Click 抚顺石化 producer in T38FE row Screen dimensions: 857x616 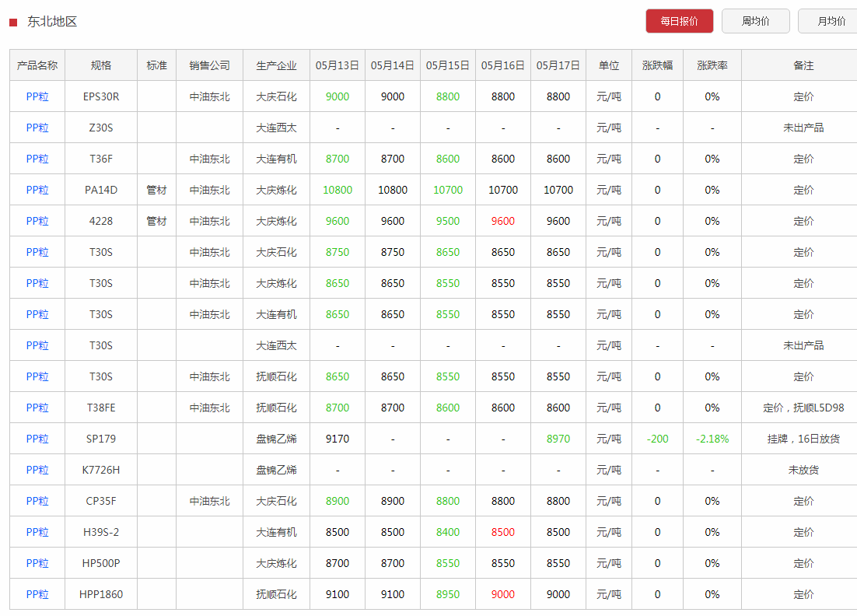pyautogui.click(x=277, y=408)
